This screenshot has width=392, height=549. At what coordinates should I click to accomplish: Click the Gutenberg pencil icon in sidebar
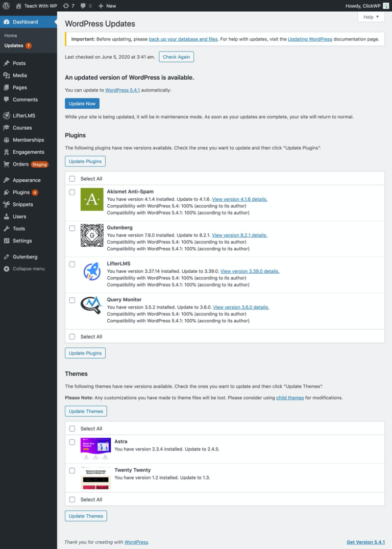[6, 257]
